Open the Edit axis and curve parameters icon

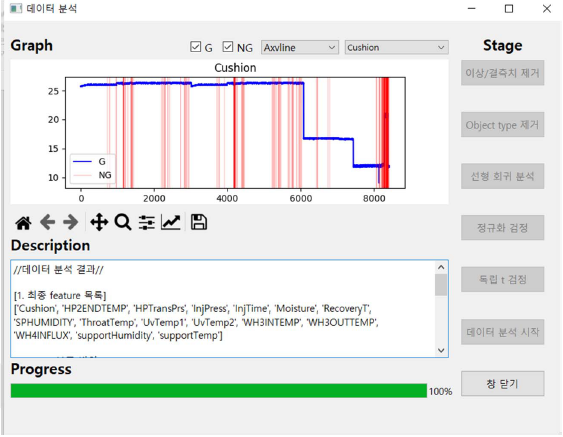171,222
